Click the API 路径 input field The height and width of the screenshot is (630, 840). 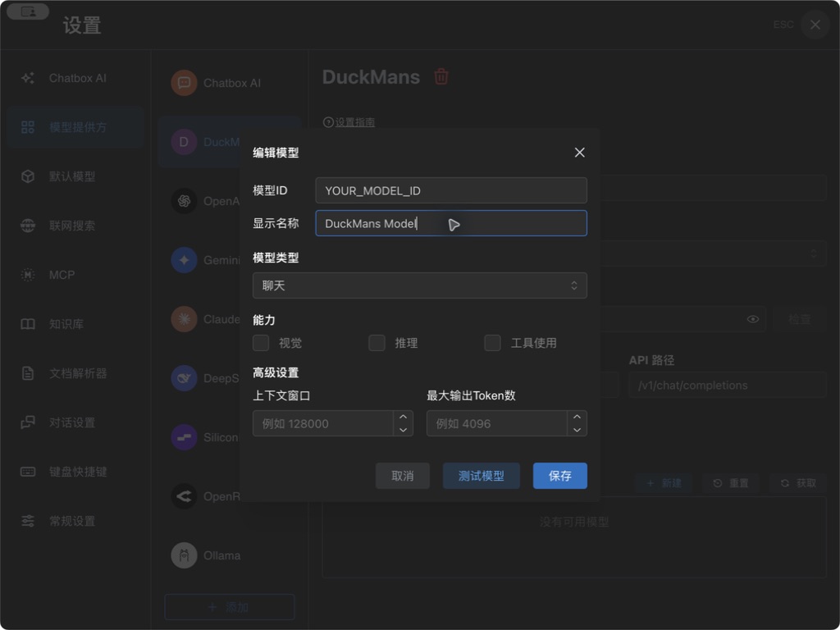click(x=728, y=386)
